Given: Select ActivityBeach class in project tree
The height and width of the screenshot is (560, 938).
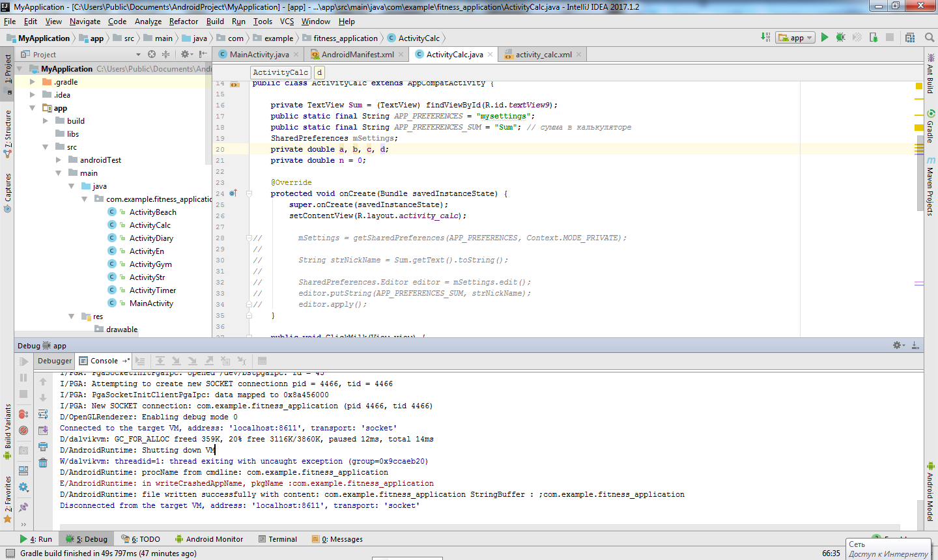Looking at the screenshot, I should click(152, 212).
